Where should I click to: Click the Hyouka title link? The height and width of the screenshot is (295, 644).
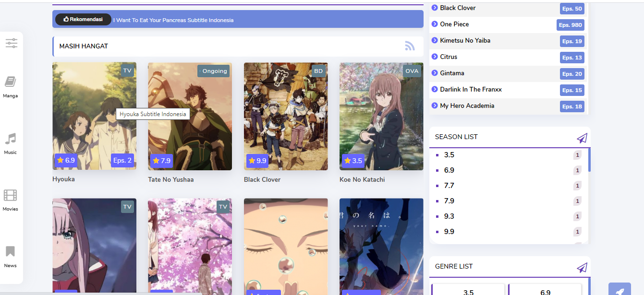click(x=63, y=179)
